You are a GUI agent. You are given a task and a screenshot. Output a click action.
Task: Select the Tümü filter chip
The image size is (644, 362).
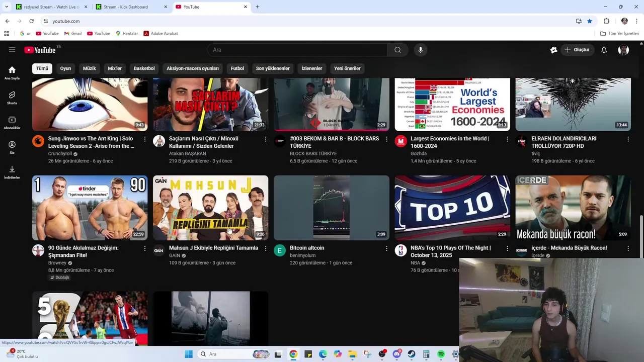[x=42, y=68]
